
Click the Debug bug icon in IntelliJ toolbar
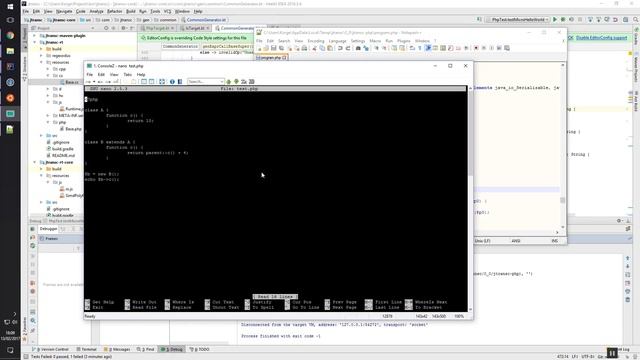(563, 19)
